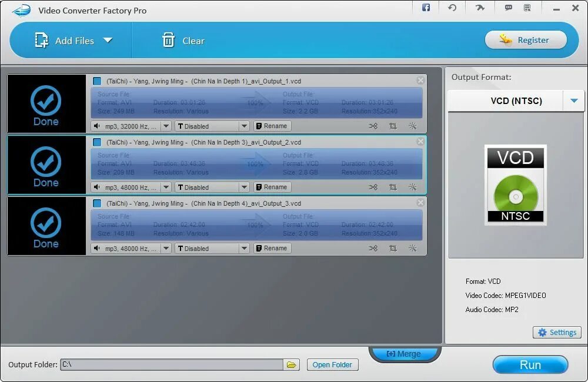
Task: Click the Run button
Action: point(530,365)
